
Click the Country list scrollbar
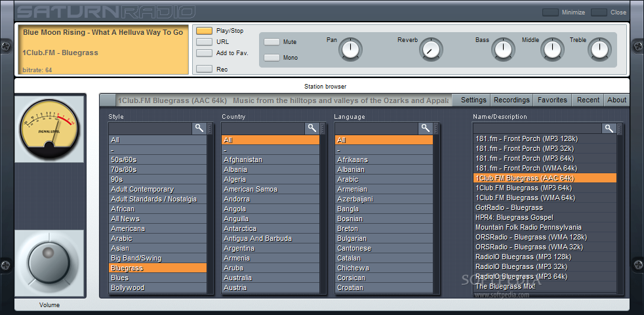click(x=323, y=208)
